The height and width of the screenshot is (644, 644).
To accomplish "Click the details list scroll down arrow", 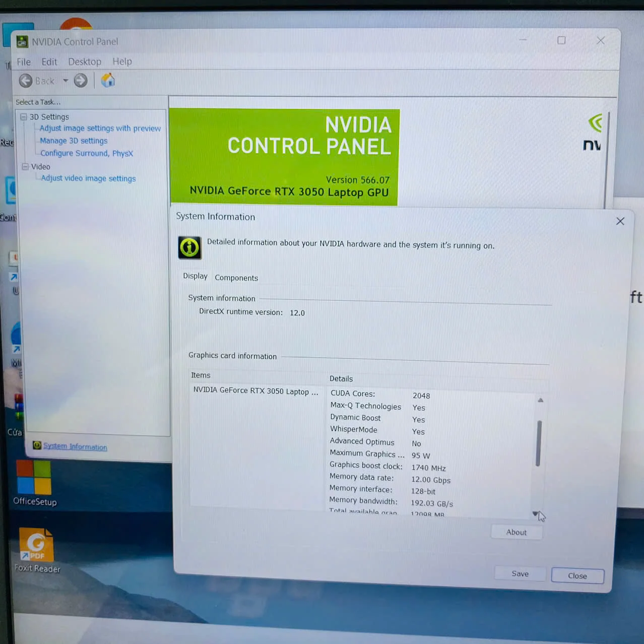I will [535, 513].
